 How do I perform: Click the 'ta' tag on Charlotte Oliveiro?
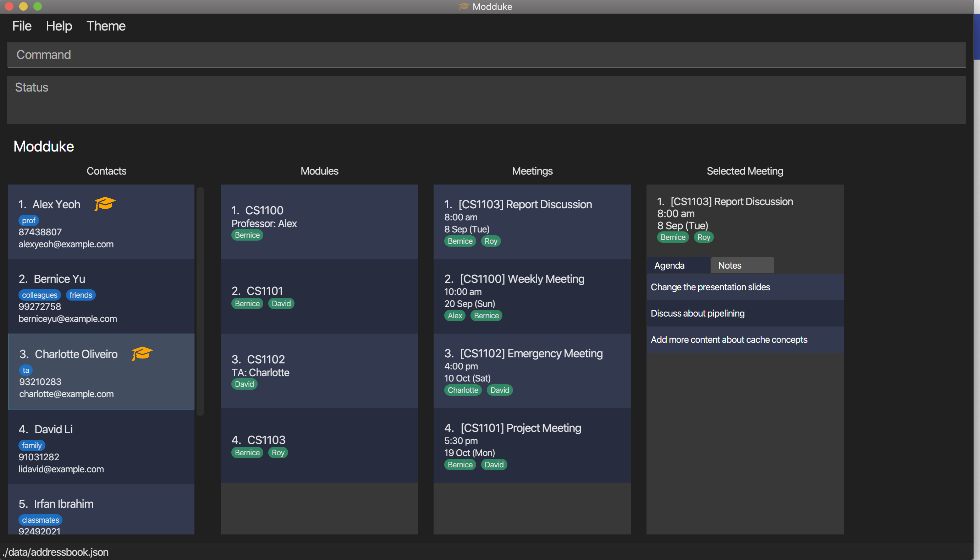(26, 370)
